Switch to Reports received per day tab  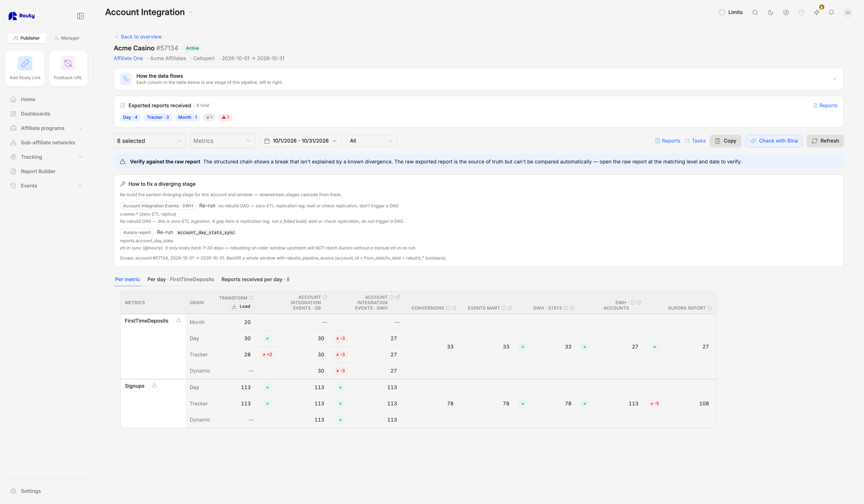point(255,279)
